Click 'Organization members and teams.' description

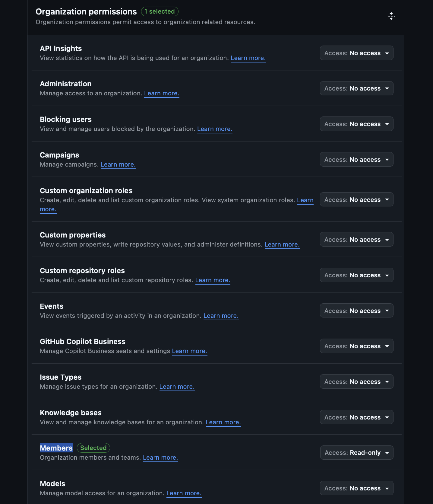pos(90,458)
